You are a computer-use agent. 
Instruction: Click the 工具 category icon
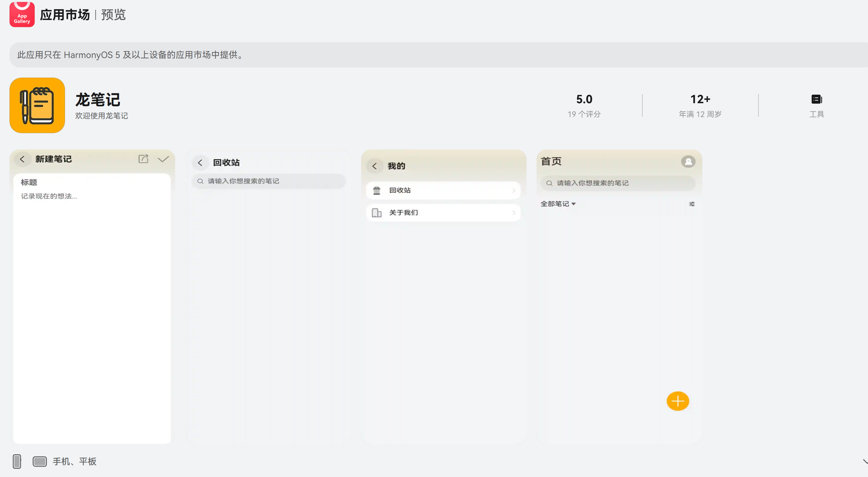tap(817, 99)
